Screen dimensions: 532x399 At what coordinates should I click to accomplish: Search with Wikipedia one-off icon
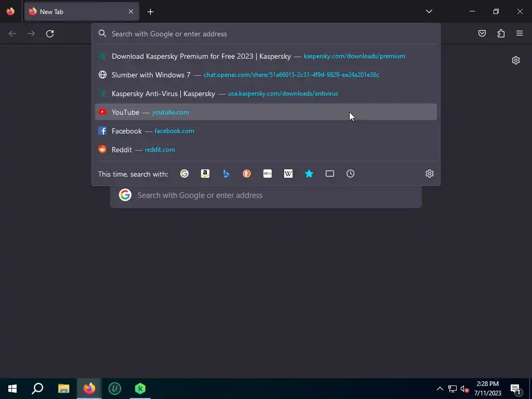click(288, 174)
